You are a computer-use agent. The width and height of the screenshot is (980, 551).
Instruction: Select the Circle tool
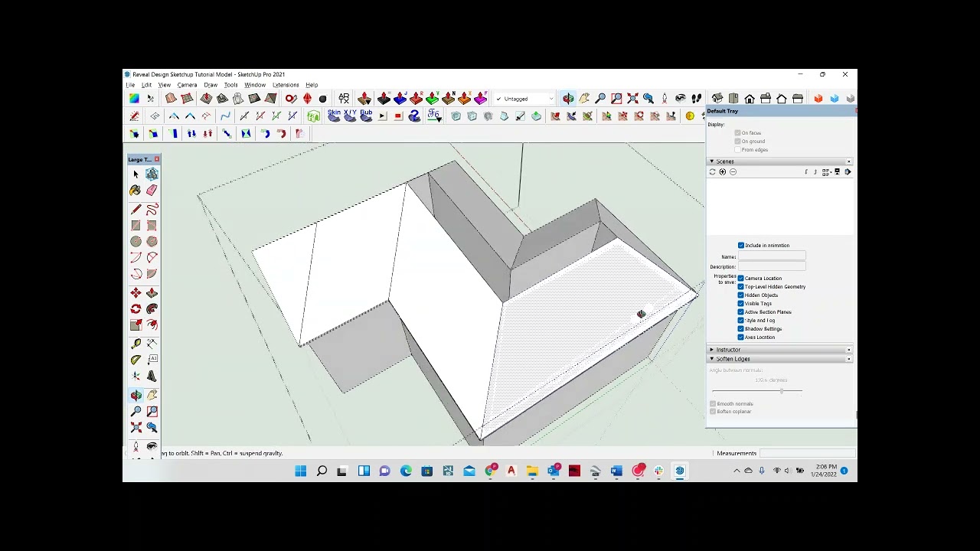pyautogui.click(x=136, y=241)
